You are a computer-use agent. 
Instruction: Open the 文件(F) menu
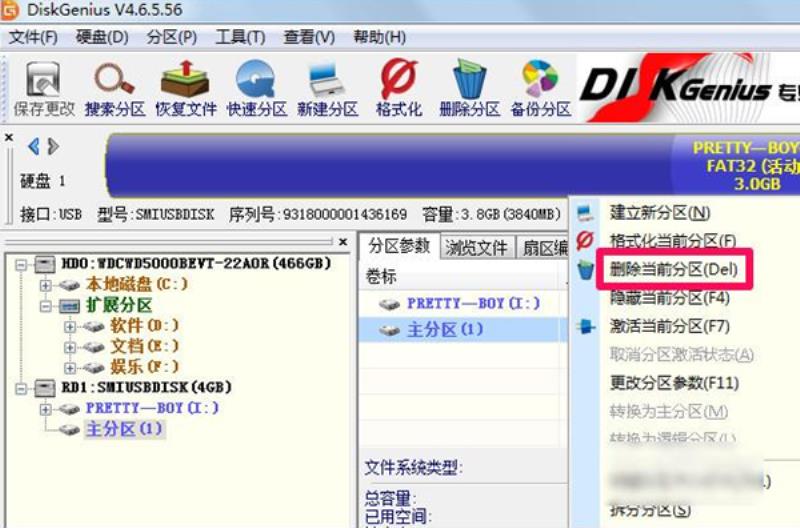(33, 37)
